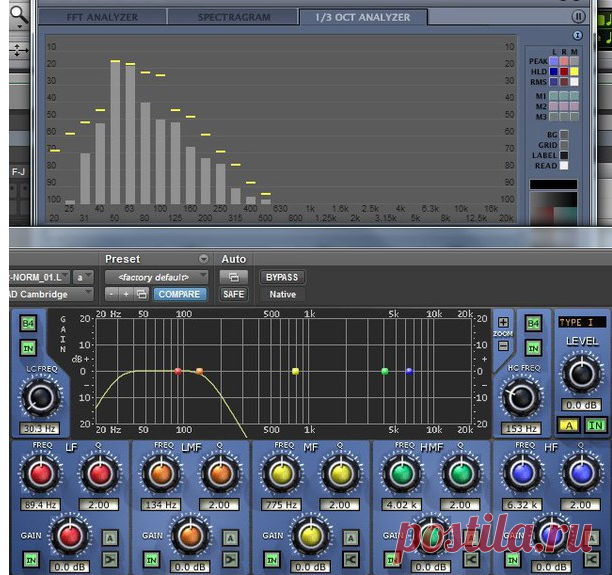The image size is (612, 575).
Task: Click the LF frequency 89.4 Hz field
Action: coord(40,504)
